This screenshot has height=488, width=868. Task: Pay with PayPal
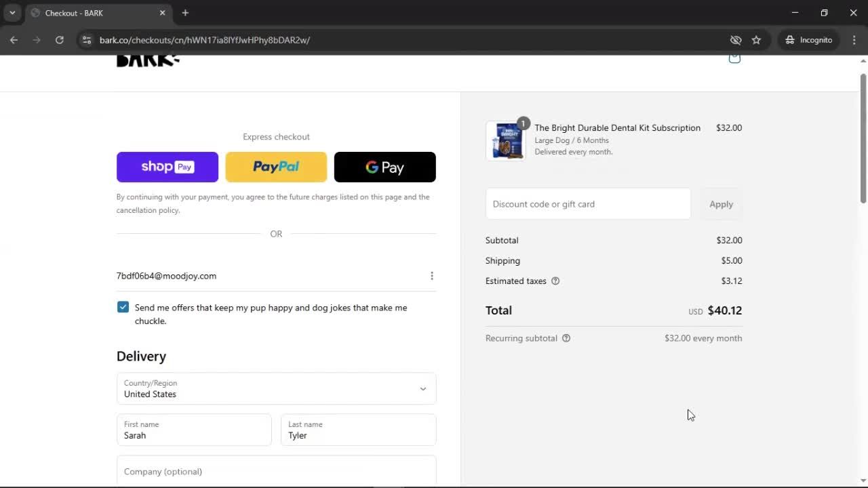coord(276,167)
